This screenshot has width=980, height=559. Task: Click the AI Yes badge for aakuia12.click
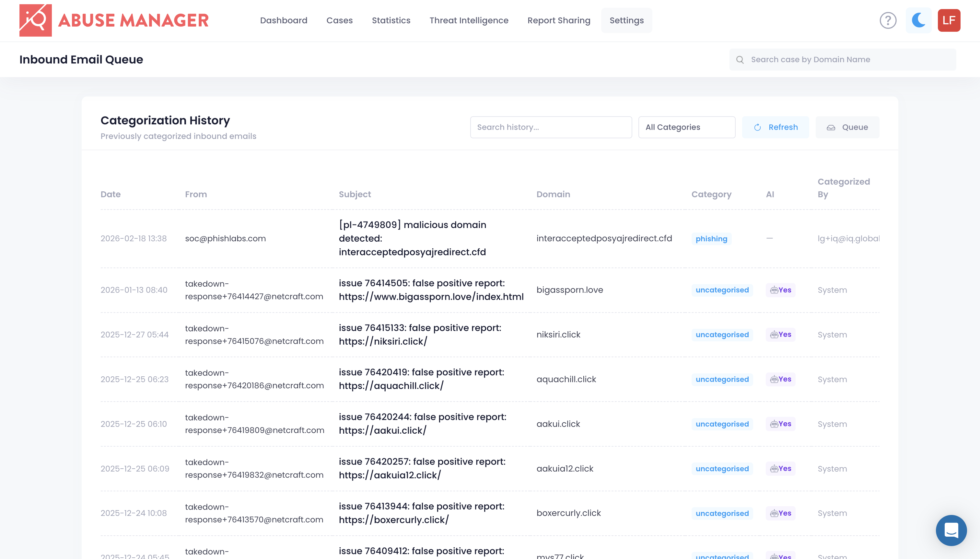coord(780,468)
